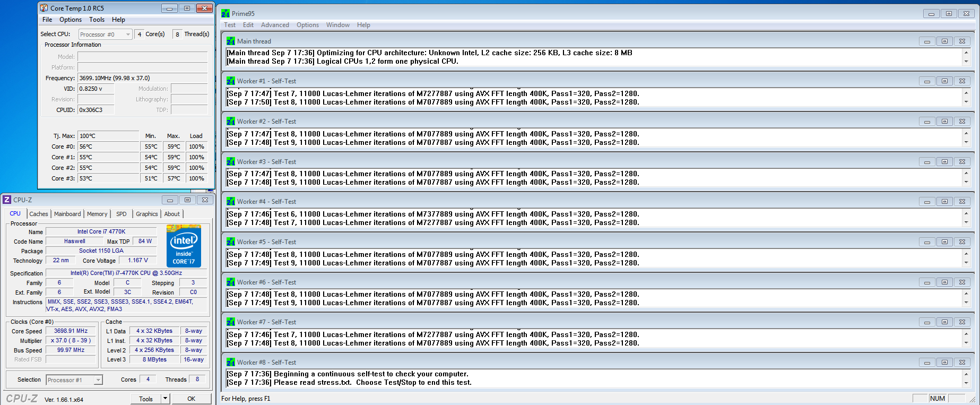Open Prime95 Help menu
The image size is (980, 405).
coord(363,25)
